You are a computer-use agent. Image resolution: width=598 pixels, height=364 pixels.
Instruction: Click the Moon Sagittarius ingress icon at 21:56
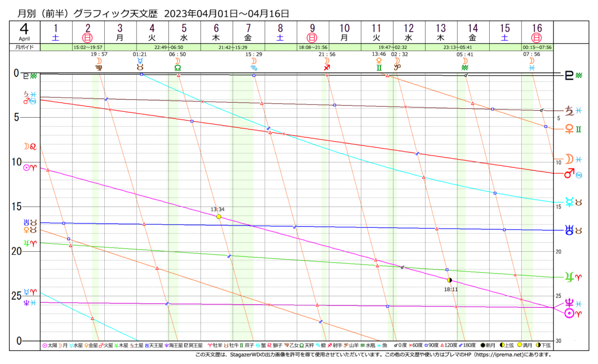coord(327,63)
